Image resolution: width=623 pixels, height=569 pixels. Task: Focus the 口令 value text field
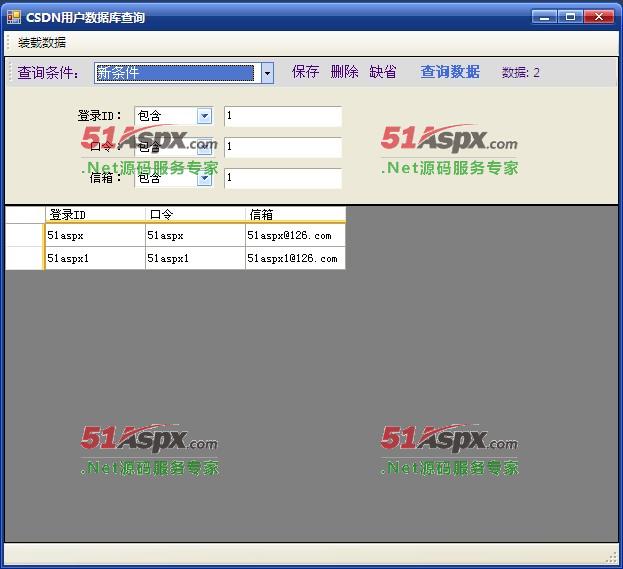(x=283, y=147)
